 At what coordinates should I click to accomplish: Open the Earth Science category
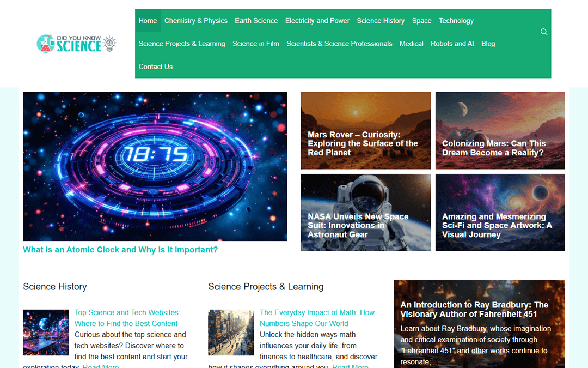pyautogui.click(x=256, y=21)
